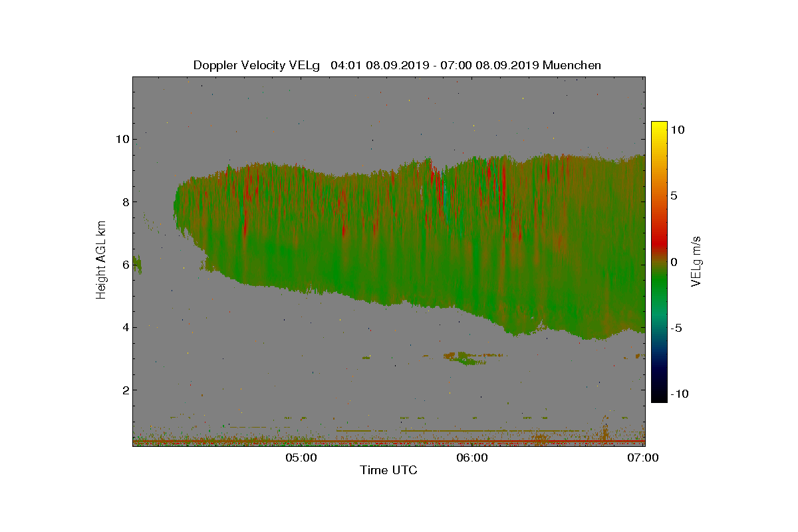
Task: Click the red ground-clutter line at plot bottom
Action: [x=388, y=441]
